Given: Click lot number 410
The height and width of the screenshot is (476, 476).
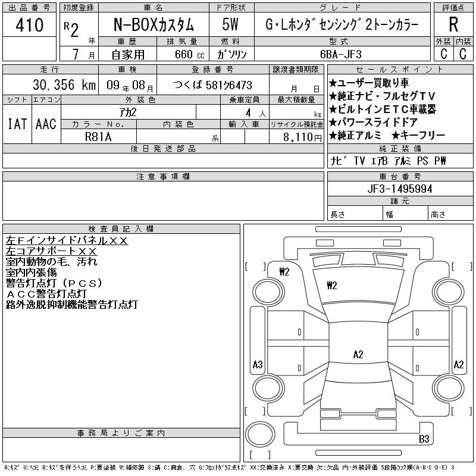Looking at the screenshot, I should 29,25.
